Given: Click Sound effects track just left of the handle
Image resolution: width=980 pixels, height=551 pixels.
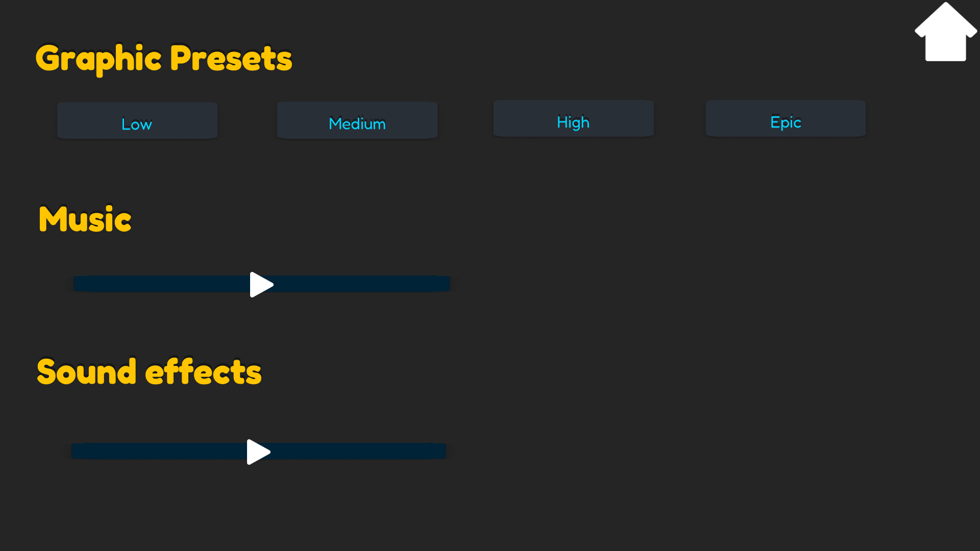Looking at the screenshot, I should tap(235, 451).
